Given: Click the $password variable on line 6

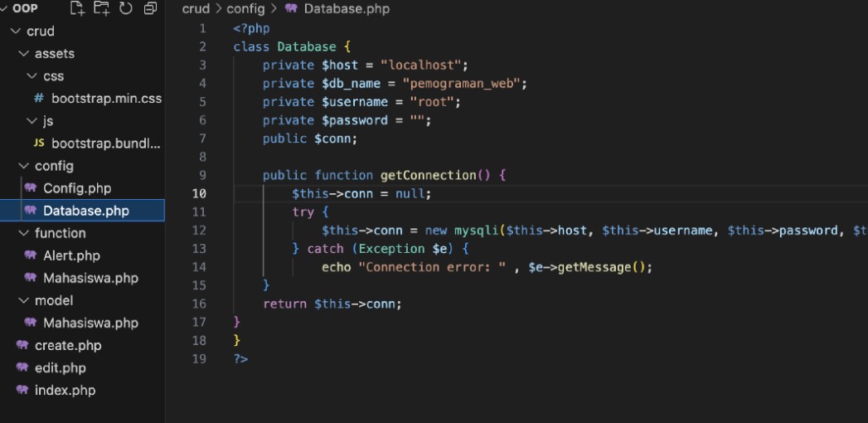Looking at the screenshot, I should click(355, 120).
